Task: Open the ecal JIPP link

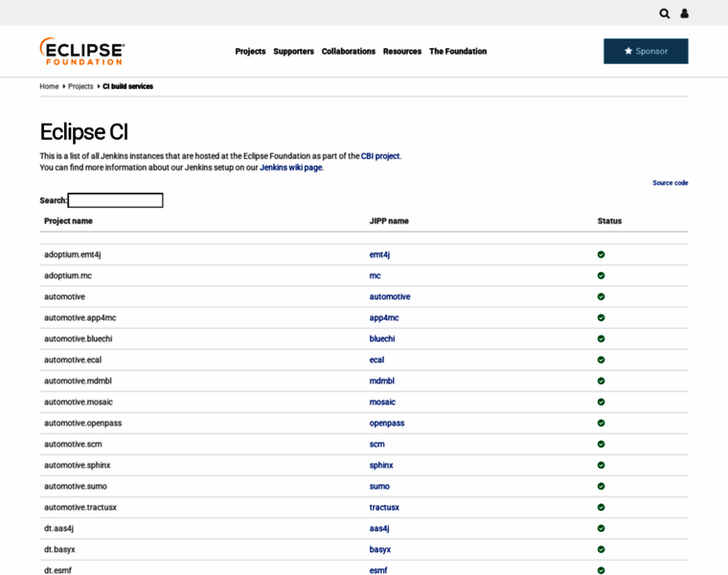Action: point(376,360)
